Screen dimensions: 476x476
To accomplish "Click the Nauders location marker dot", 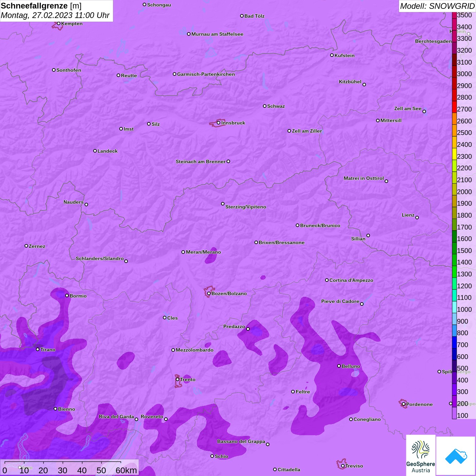I will (86, 204).
